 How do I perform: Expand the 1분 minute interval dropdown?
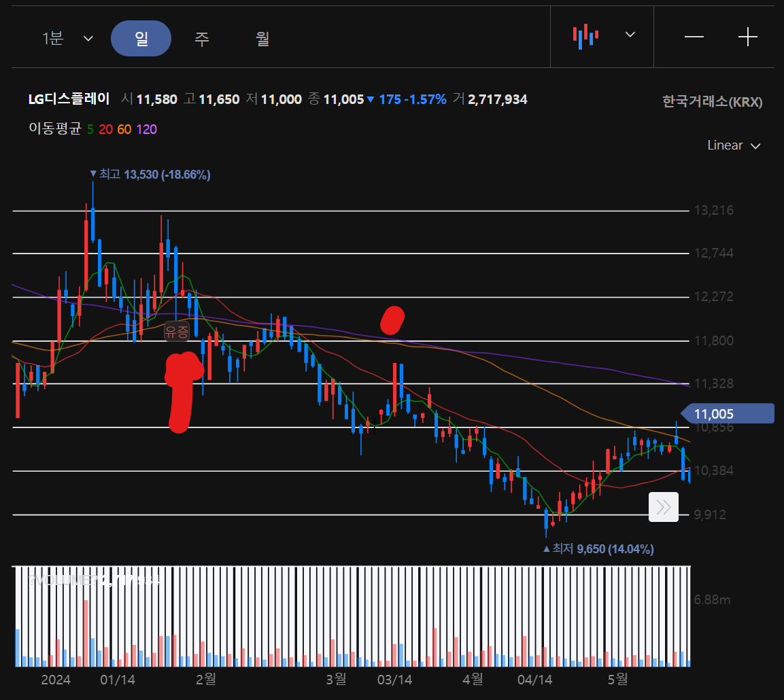point(68,38)
